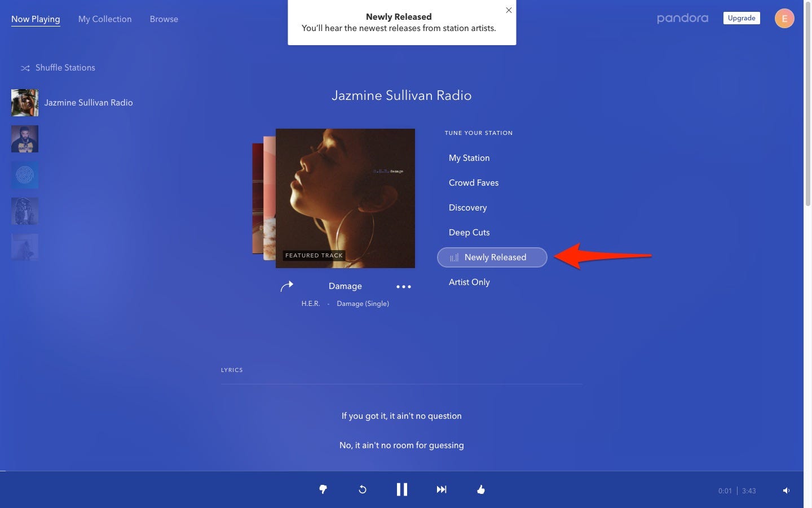The image size is (812, 508).
Task: Click the TUNE YOUR STATION heading
Action: coord(479,133)
